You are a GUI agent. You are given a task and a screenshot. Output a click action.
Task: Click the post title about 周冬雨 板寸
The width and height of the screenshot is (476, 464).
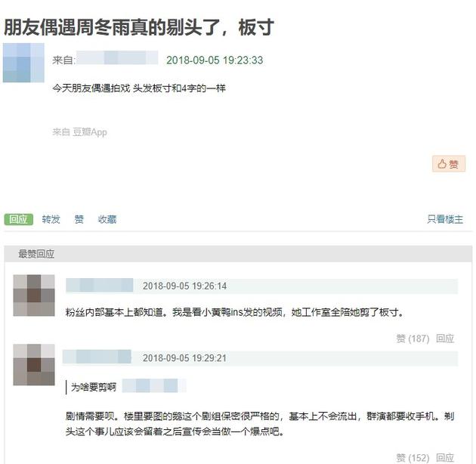(139, 28)
